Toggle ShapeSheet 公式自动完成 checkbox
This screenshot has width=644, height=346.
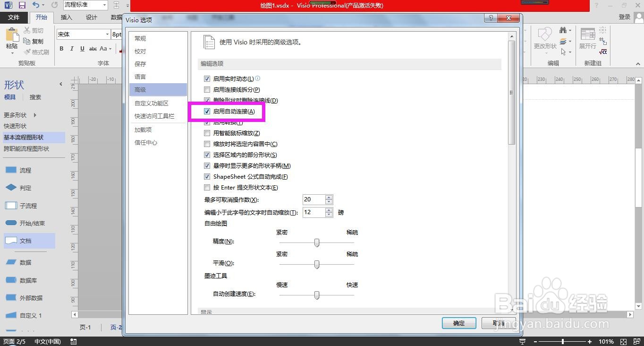207,177
